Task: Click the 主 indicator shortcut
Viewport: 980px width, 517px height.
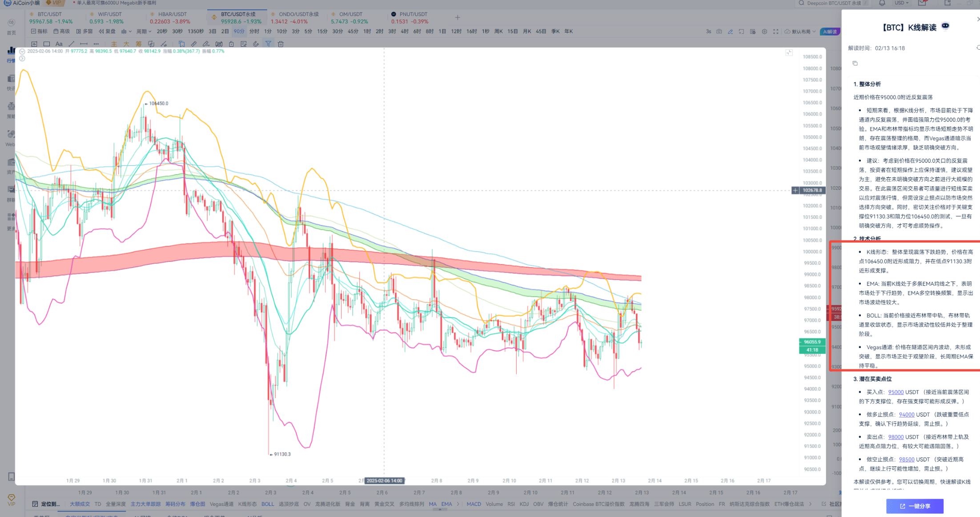Action: (x=114, y=44)
